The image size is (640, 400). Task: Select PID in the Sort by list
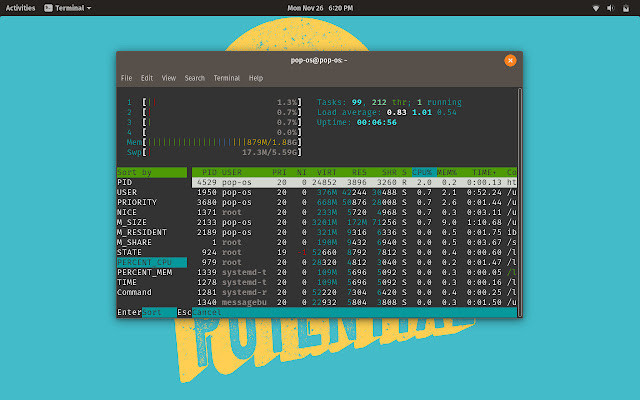point(152,182)
